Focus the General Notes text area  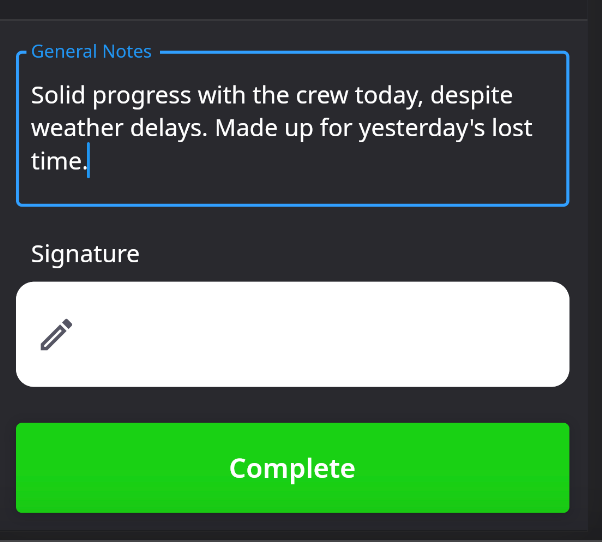[293, 129]
